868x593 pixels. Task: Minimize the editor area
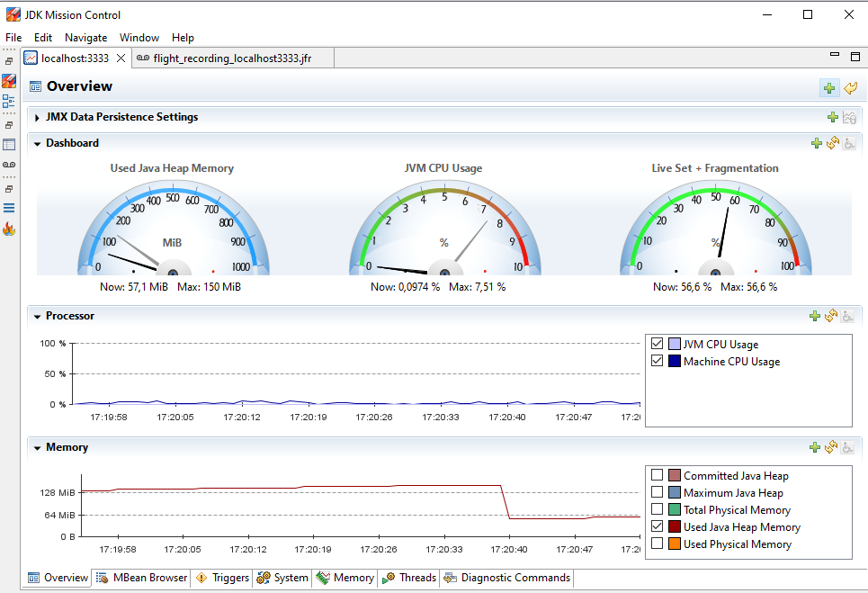coord(835,55)
